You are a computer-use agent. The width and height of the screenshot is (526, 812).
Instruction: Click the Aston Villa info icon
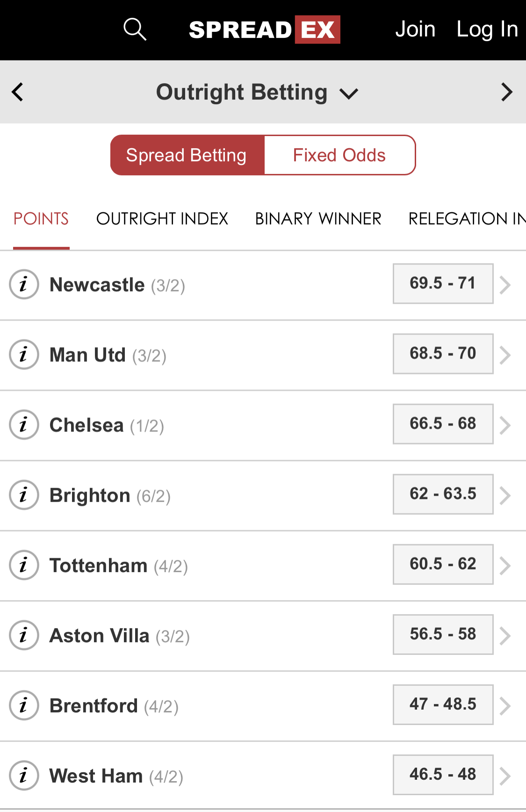pyautogui.click(x=24, y=635)
